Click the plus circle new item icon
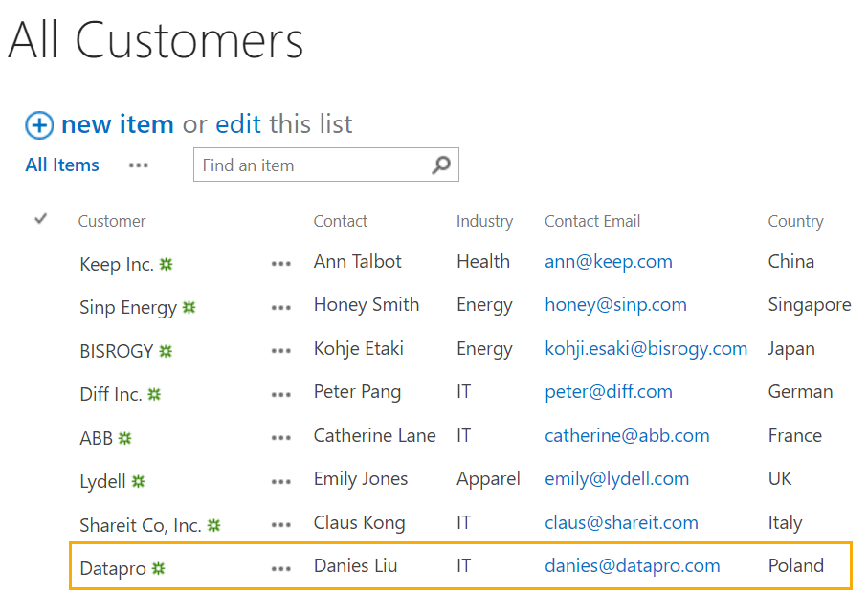The height and width of the screenshot is (593, 868). tap(39, 125)
